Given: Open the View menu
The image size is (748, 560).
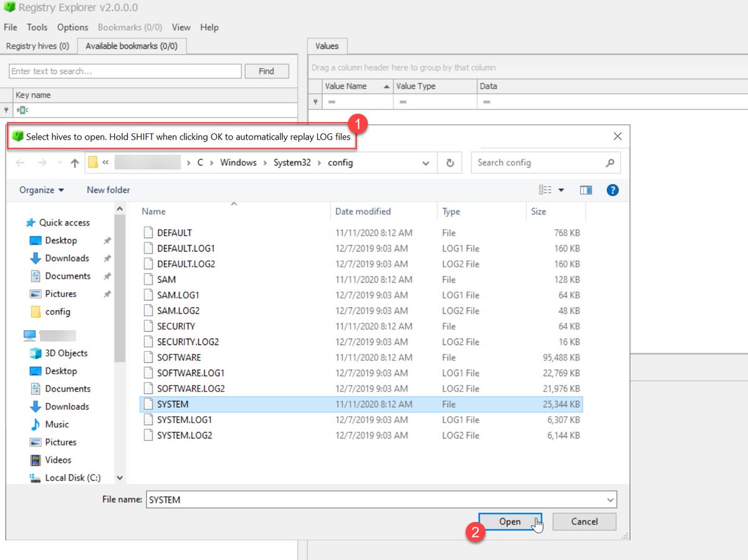Looking at the screenshot, I should 181,27.
